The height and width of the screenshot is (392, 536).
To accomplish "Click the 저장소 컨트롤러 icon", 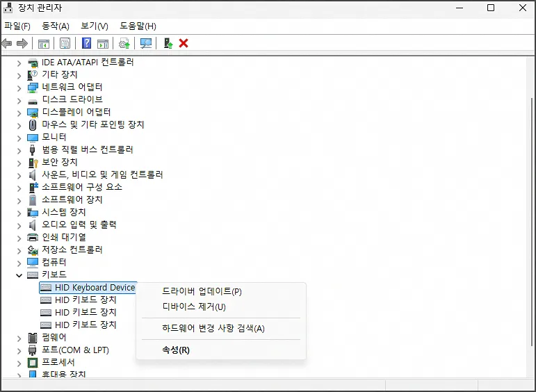I will 33,250.
